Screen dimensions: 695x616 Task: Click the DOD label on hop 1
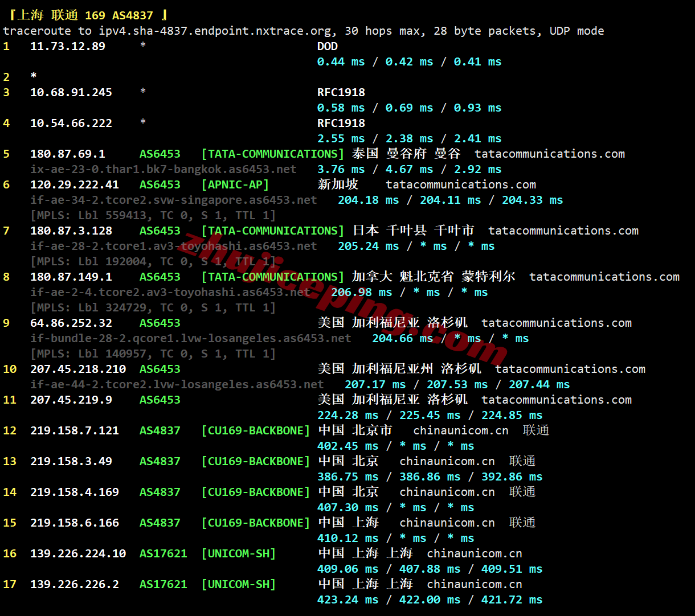click(328, 46)
